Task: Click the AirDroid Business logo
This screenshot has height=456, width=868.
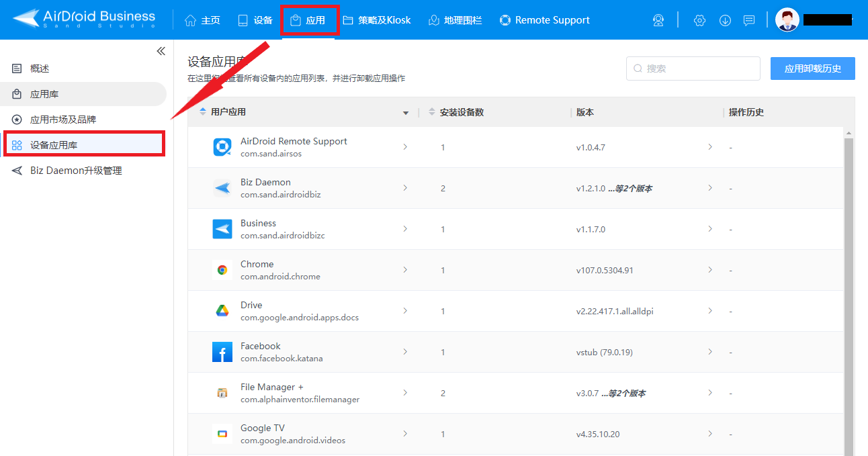Action: [84, 19]
